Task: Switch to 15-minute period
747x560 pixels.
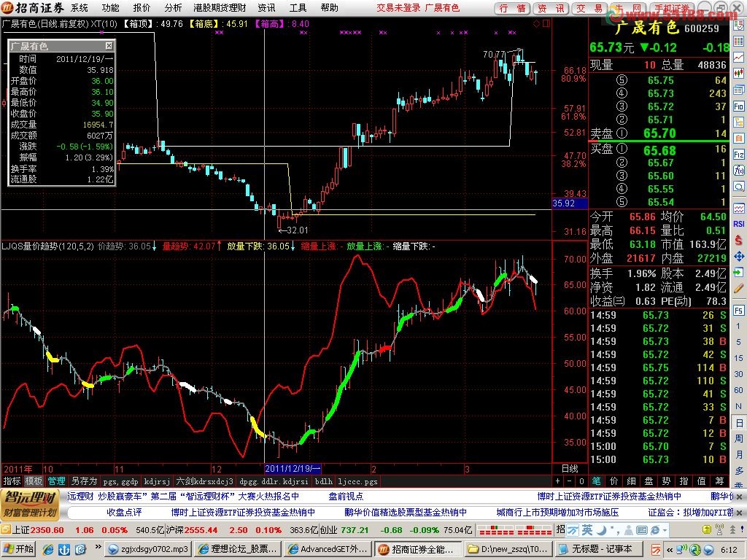Action: [x=739, y=358]
